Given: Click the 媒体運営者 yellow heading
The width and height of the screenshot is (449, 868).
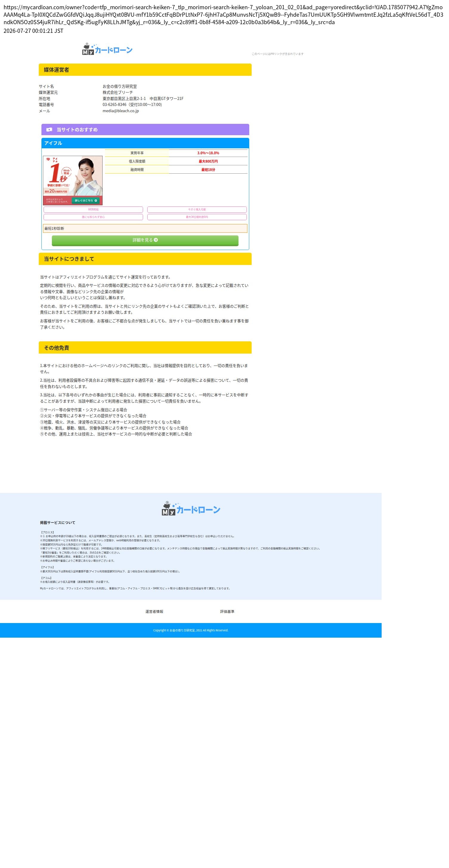Looking at the screenshot, I should (x=145, y=70).
